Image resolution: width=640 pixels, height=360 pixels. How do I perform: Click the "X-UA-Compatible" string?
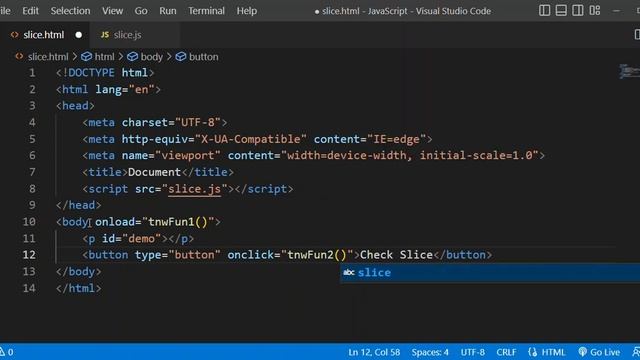click(x=251, y=139)
